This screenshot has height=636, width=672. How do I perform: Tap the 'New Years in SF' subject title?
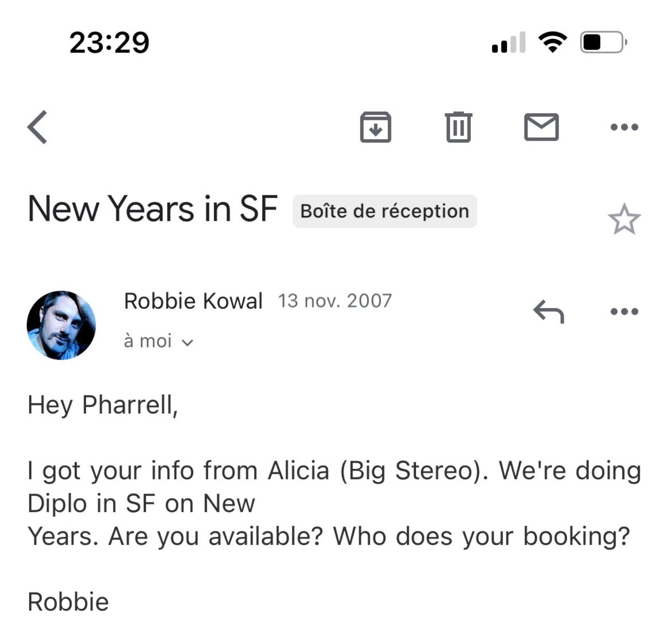[152, 209]
